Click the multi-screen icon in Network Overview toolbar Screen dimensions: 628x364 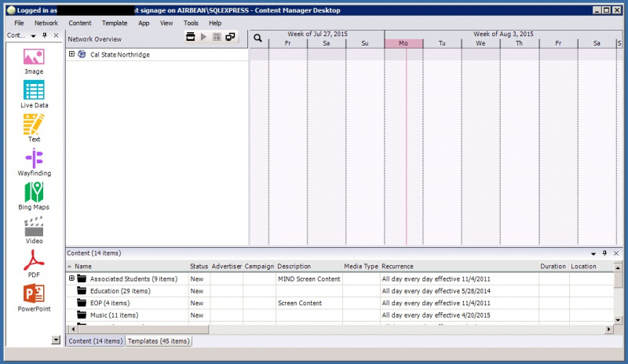click(230, 37)
